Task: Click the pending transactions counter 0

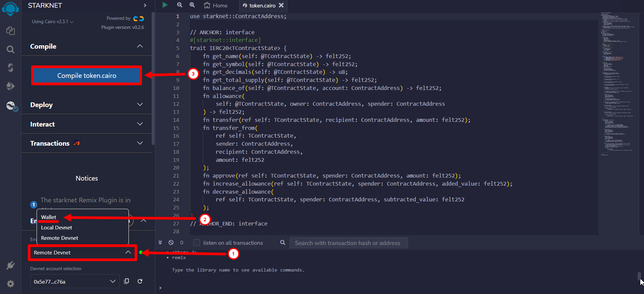Action: [182, 243]
